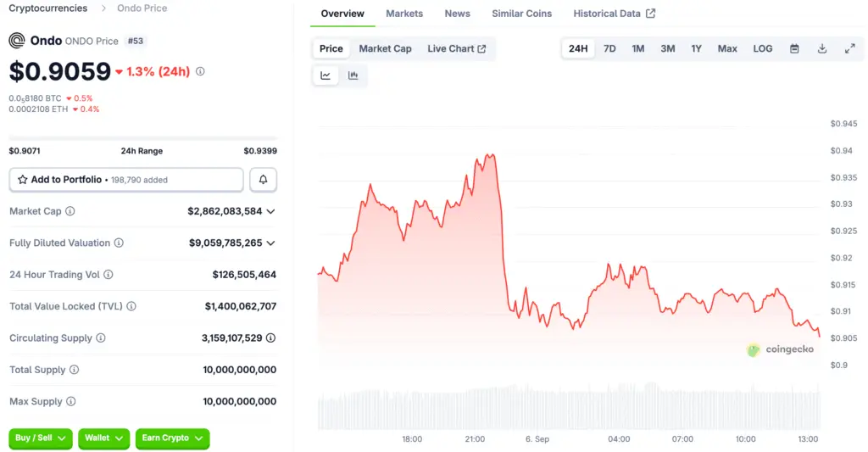The height and width of the screenshot is (452, 868).
Task: Switch chart to Price view
Action: pyautogui.click(x=331, y=48)
